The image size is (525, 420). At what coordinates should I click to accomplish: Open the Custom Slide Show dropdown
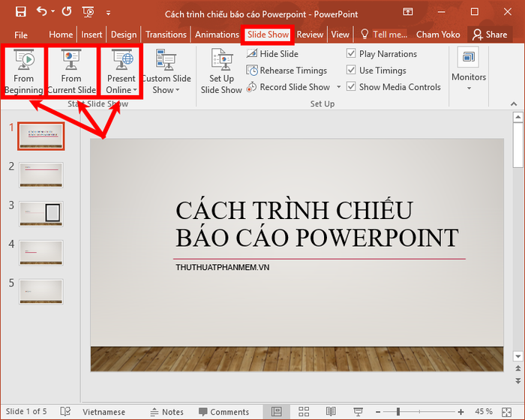[x=166, y=90]
